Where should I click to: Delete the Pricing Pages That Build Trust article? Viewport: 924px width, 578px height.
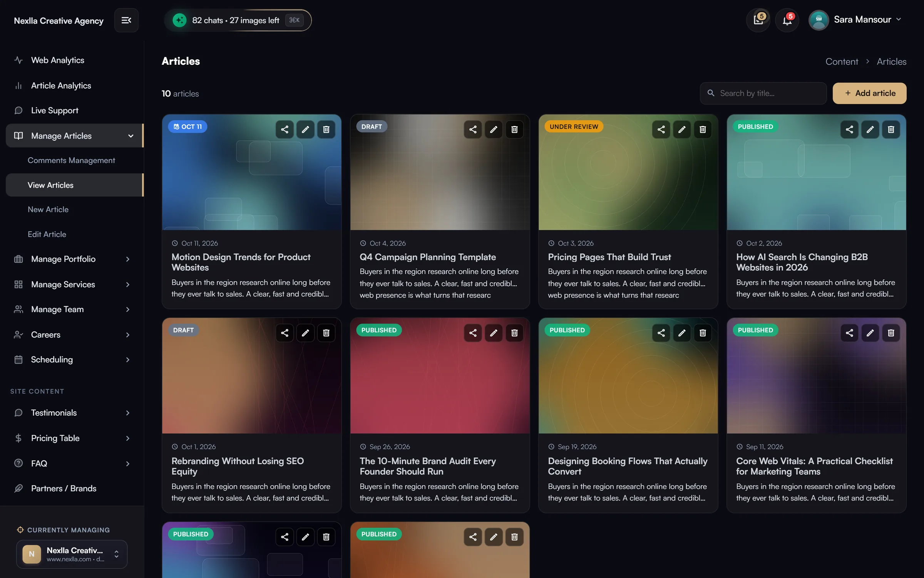(x=703, y=129)
